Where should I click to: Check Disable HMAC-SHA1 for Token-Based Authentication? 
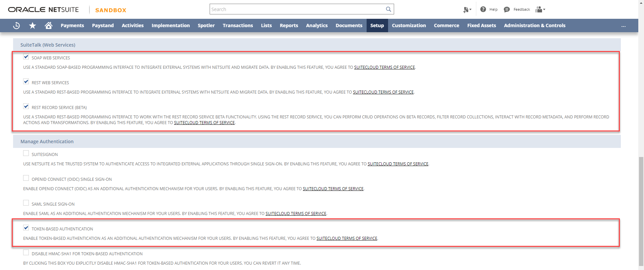(26, 253)
